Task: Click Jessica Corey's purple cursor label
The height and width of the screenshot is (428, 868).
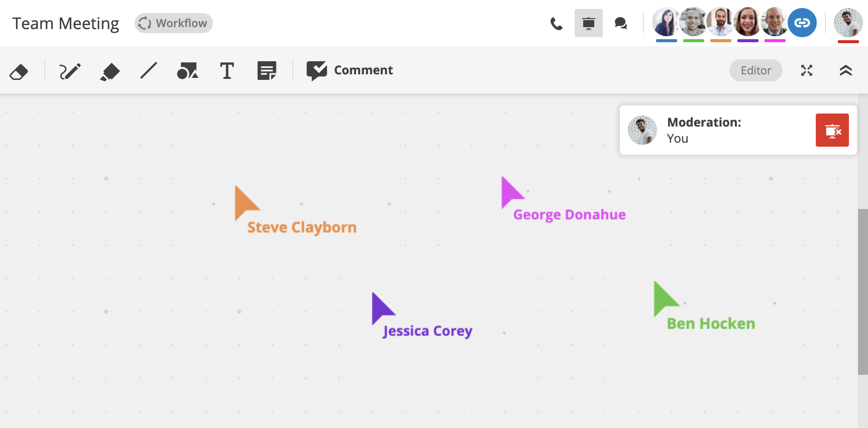Action: (x=427, y=331)
